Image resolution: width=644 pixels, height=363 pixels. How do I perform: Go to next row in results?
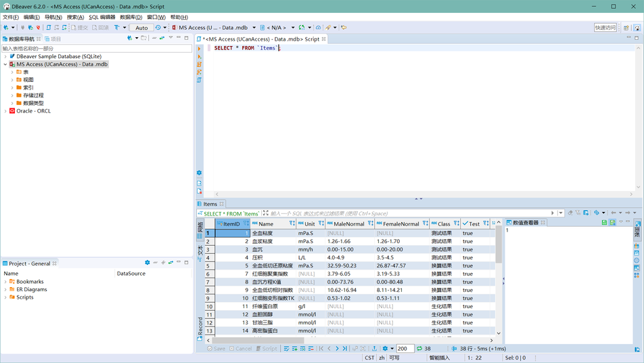point(337,349)
